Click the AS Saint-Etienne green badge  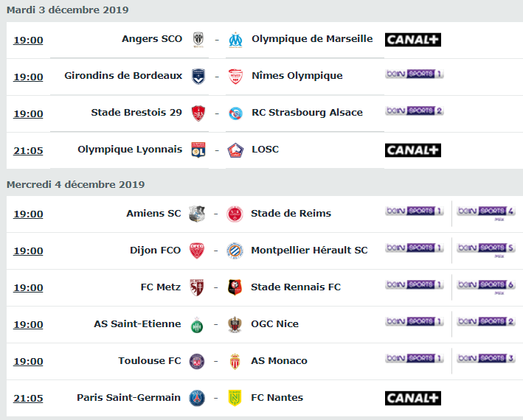[x=197, y=325]
